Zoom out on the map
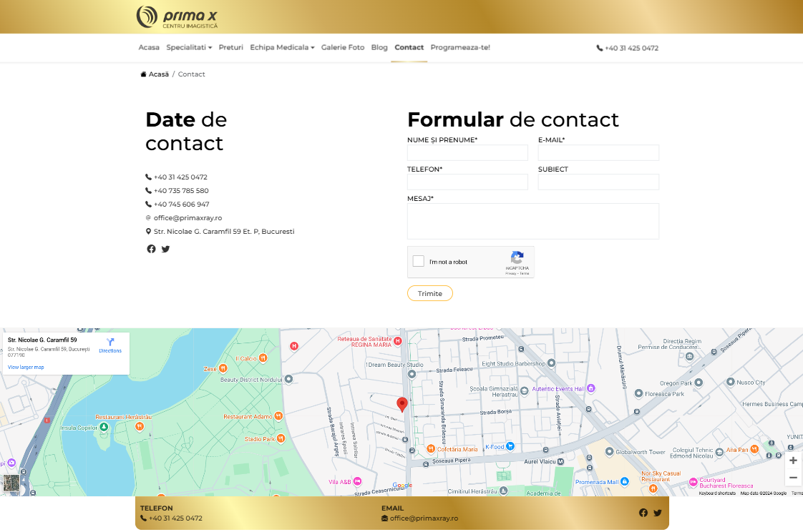The width and height of the screenshot is (803, 532). pos(793,478)
